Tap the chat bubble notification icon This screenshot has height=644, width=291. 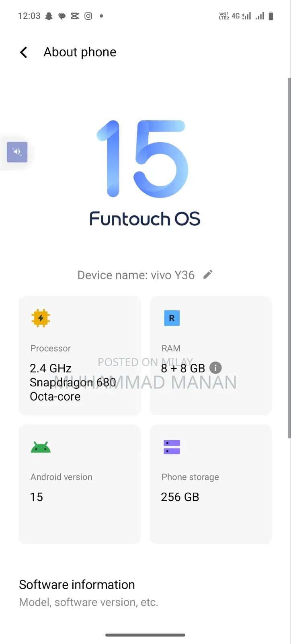click(x=61, y=16)
